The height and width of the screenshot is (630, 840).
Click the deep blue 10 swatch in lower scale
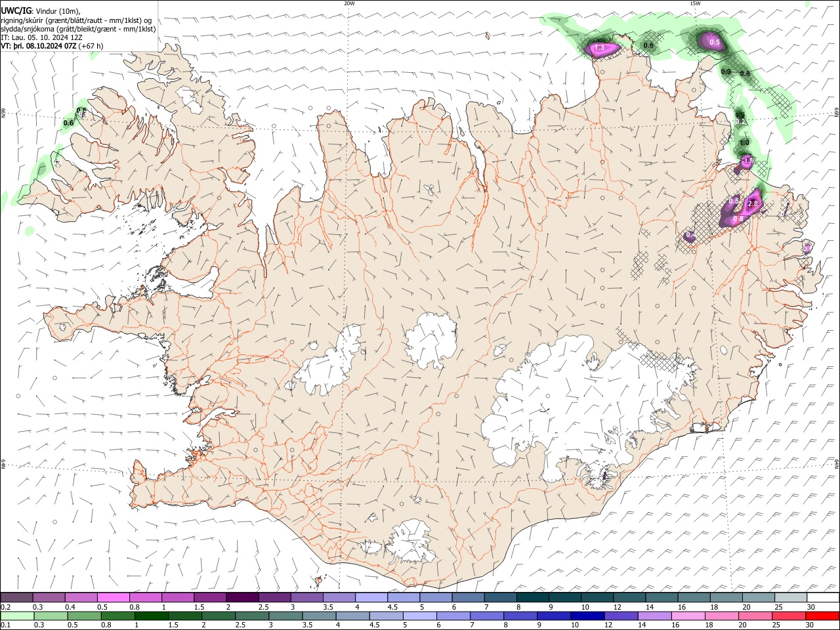[x=587, y=616]
